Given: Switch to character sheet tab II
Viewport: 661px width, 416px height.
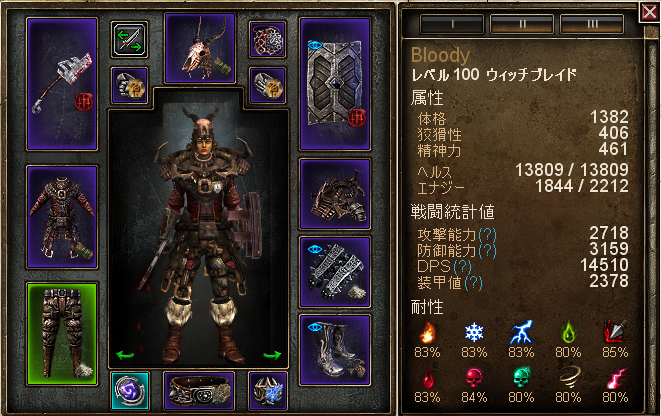Looking at the screenshot, I should (522, 24).
